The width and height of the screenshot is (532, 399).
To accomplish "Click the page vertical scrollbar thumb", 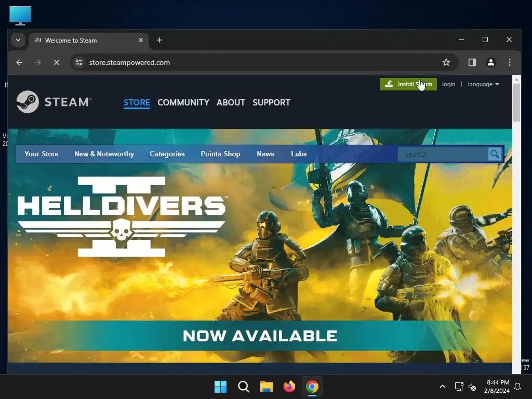I will 516,102.
